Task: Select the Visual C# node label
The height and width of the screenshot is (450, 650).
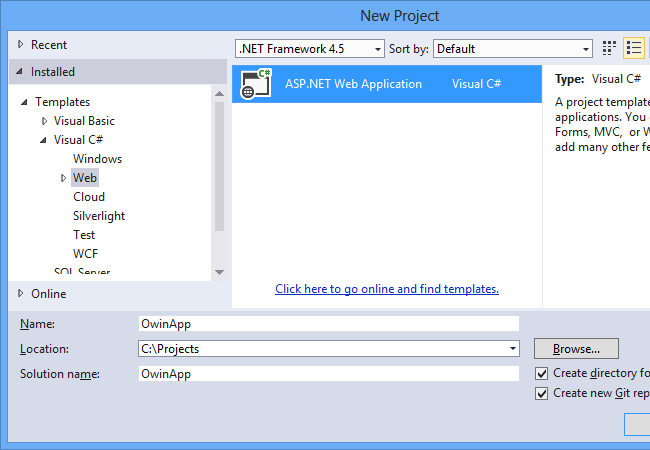Action: click(x=78, y=140)
